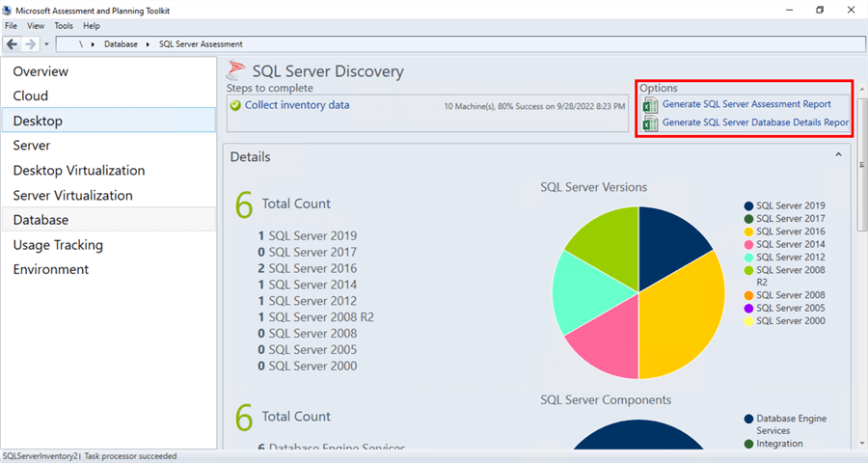Image resolution: width=868 pixels, height=463 pixels.
Task: Click the green checkmark beside Collect inventory data
Action: point(235,105)
